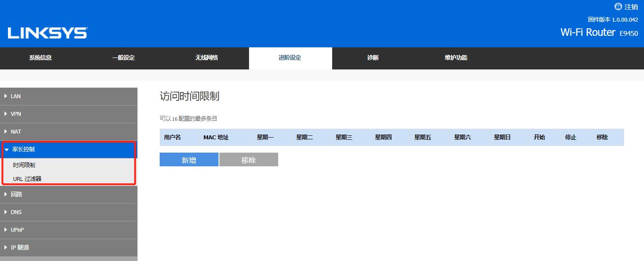Click the LINKSYS logo
Viewport: 644px width, 261px height.
(x=47, y=32)
